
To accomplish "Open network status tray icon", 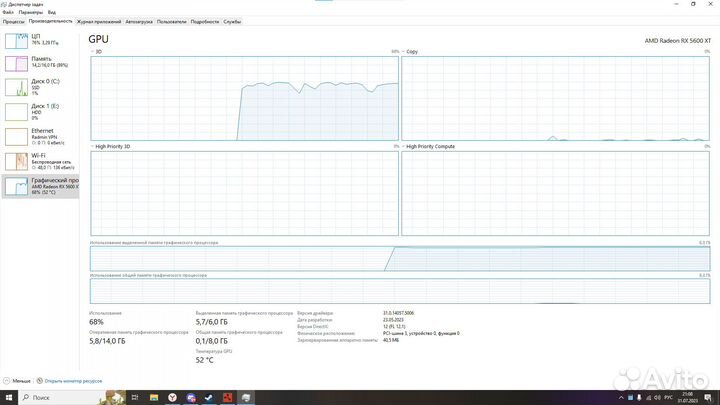I will click(648, 398).
